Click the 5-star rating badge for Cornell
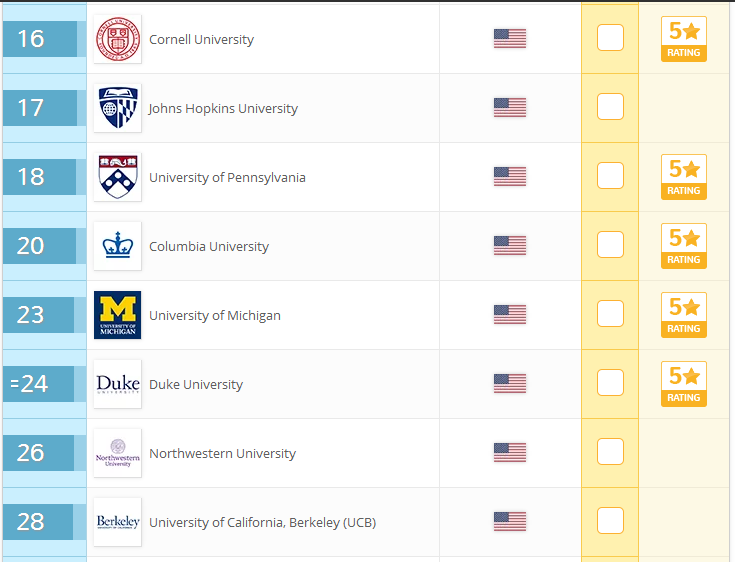The height and width of the screenshot is (562, 735). click(x=684, y=39)
